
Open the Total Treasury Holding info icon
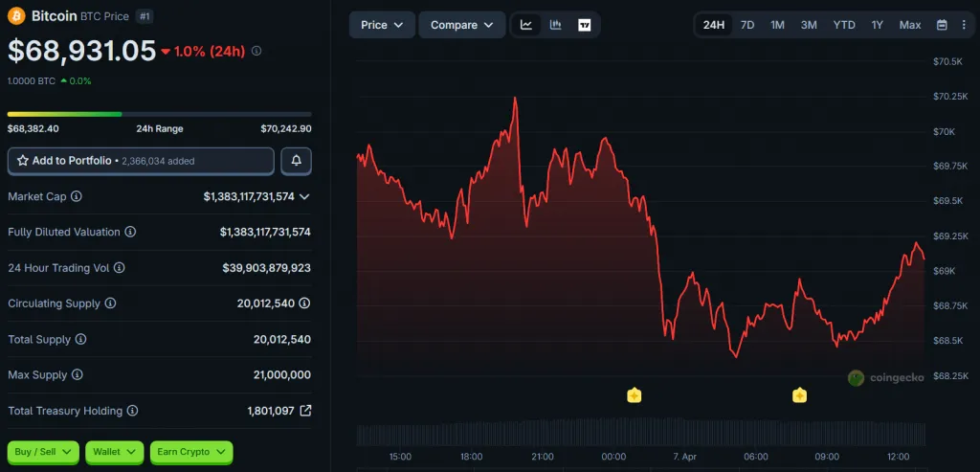point(132,411)
